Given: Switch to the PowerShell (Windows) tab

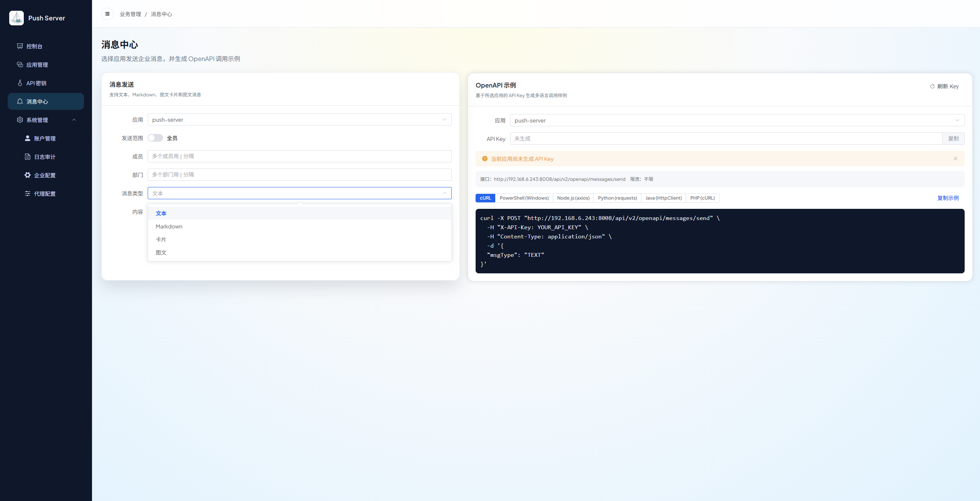Looking at the screenshot, I should tap(524, 198).
